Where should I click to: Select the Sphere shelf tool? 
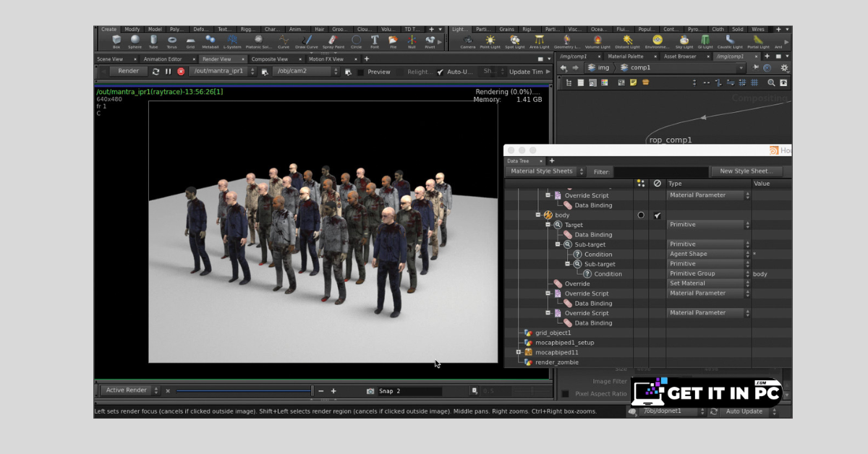pos(135,41)
